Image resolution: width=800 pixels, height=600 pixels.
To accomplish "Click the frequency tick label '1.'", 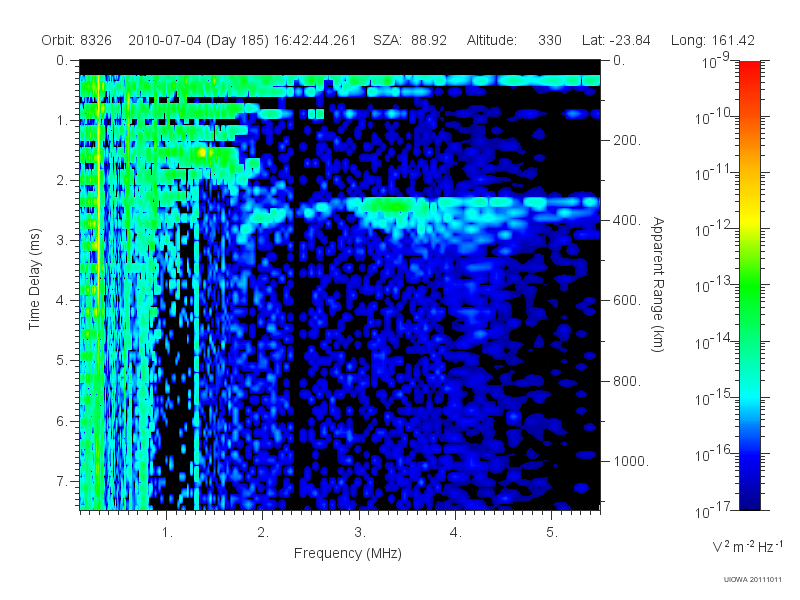I will (x=167, y=532).
